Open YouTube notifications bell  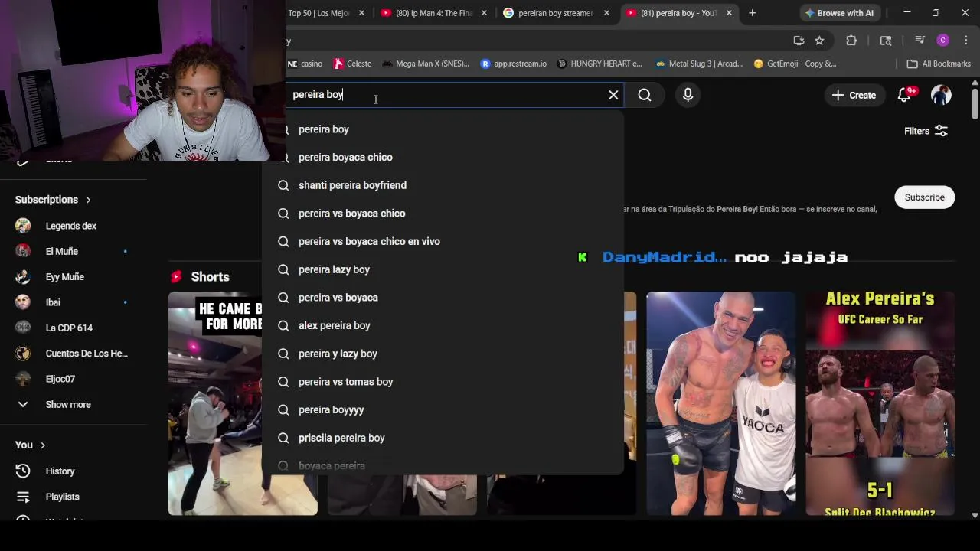pos(904,95)
